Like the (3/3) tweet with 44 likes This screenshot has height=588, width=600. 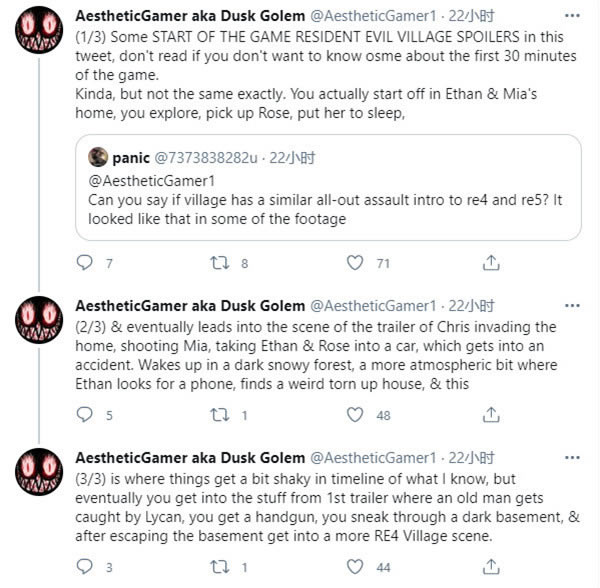tap(354, 566)
